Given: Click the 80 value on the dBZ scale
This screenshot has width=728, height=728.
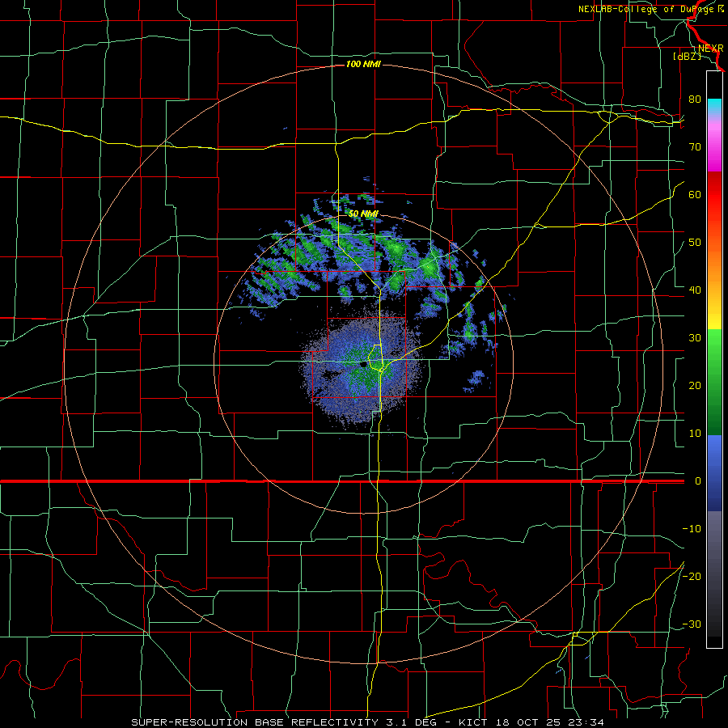Looking at the screenshot, I should tap(695, 99).
